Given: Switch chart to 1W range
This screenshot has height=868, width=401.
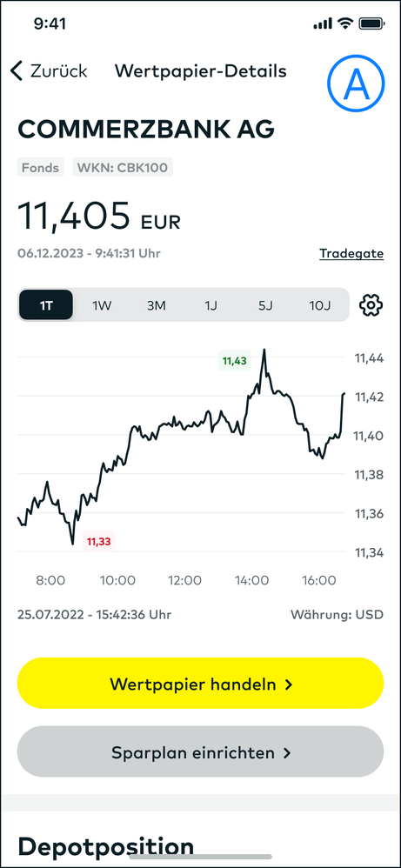Looking at the screenshot, I should (102, 305).
